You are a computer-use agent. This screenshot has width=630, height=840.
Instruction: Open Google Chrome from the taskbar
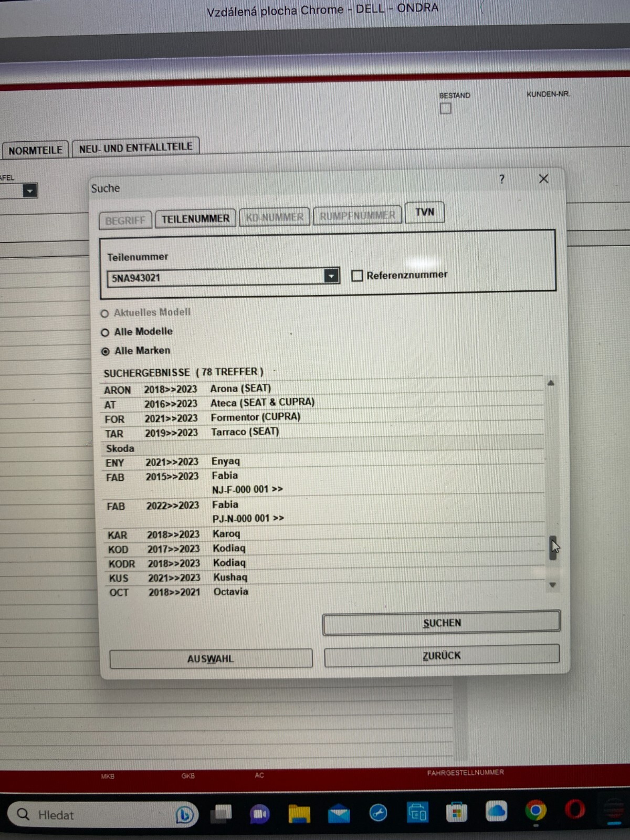pyautogui.click(x=535, y=811)
